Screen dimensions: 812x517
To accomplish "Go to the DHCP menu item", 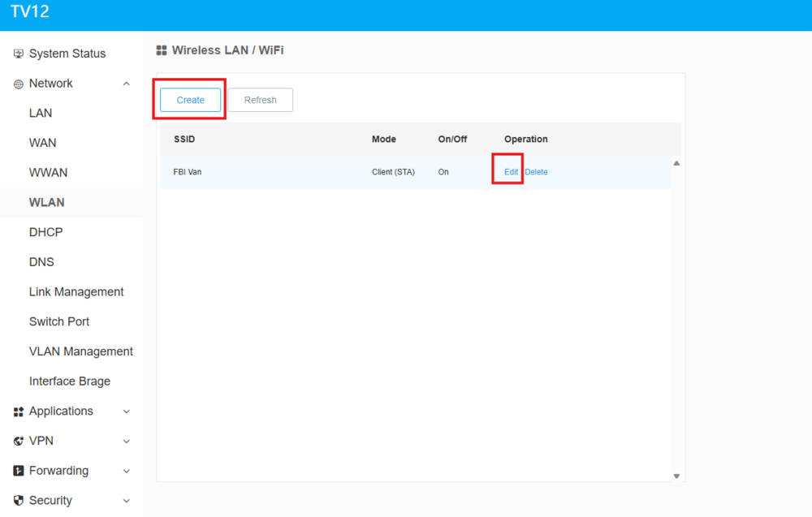I will pos(45,232).
